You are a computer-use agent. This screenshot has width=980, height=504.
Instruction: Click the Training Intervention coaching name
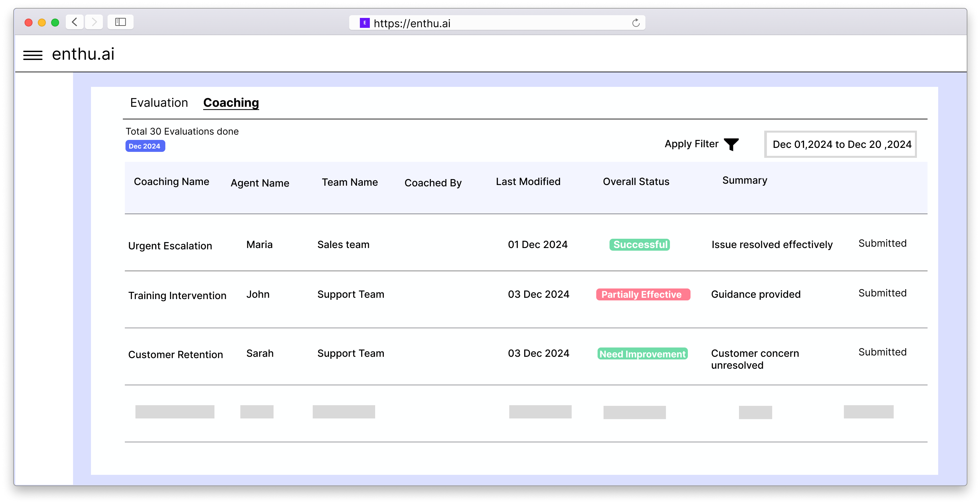pos(178,295)
